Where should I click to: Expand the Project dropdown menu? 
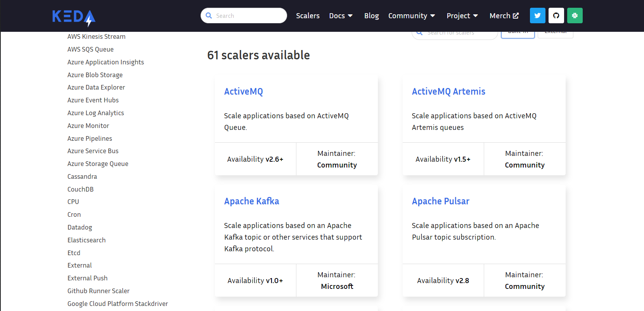[x=462, y=16]
